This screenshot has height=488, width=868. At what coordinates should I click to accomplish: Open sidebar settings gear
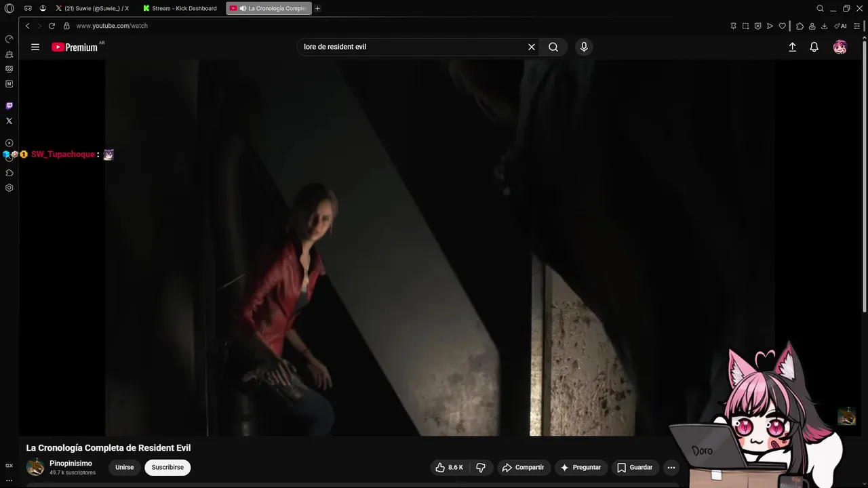[x=9, y=188]
